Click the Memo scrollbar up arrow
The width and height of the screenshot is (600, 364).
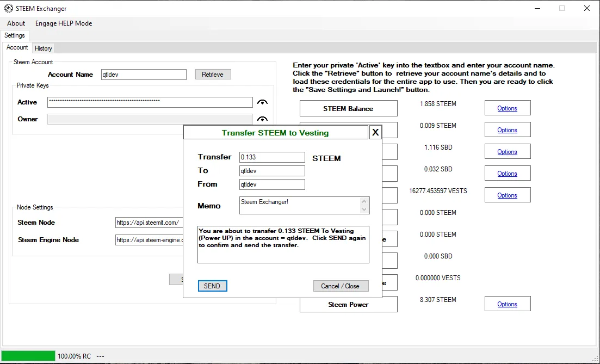(364, 201)
